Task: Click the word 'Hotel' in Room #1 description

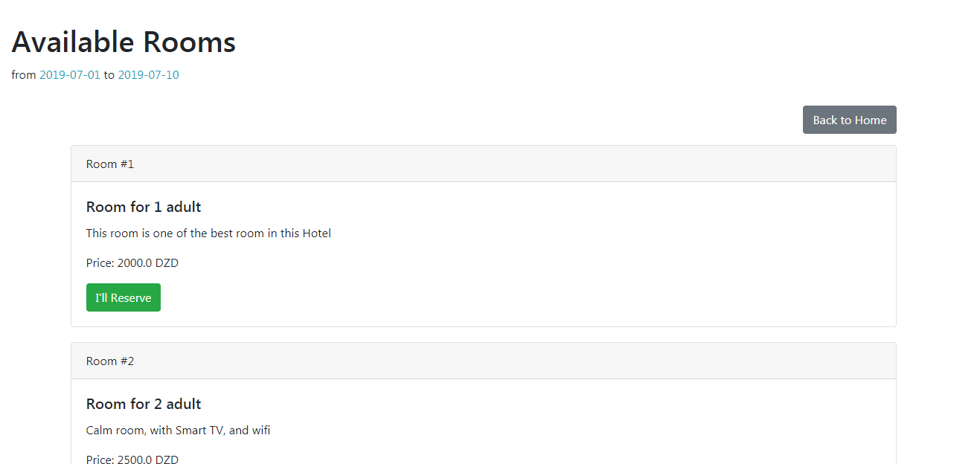Action: 316,233
